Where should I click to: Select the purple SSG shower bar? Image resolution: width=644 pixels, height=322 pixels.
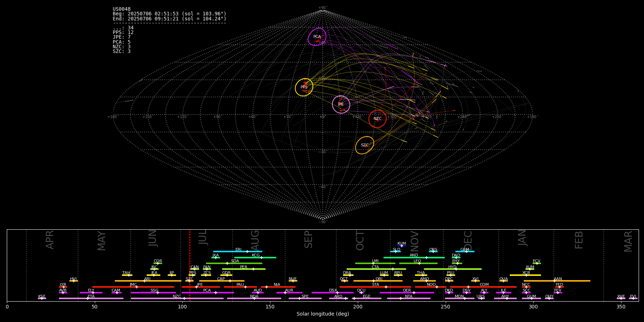[x=153, y=293]
